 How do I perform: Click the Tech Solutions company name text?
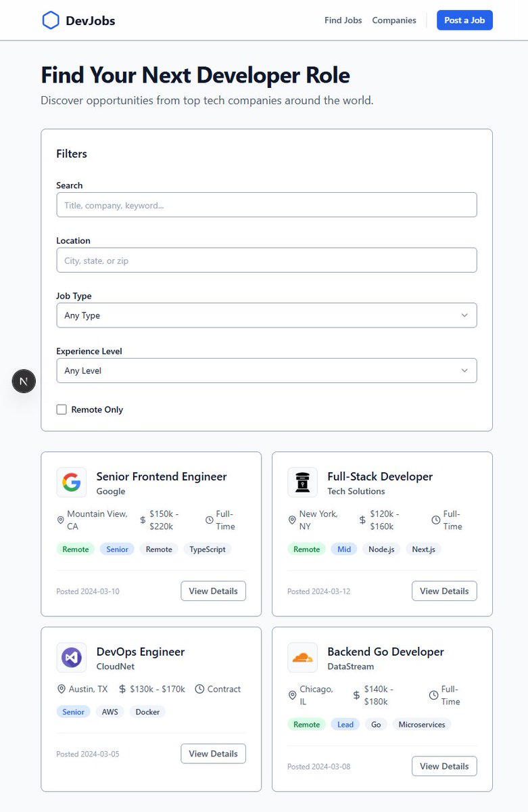click(356, 491)
